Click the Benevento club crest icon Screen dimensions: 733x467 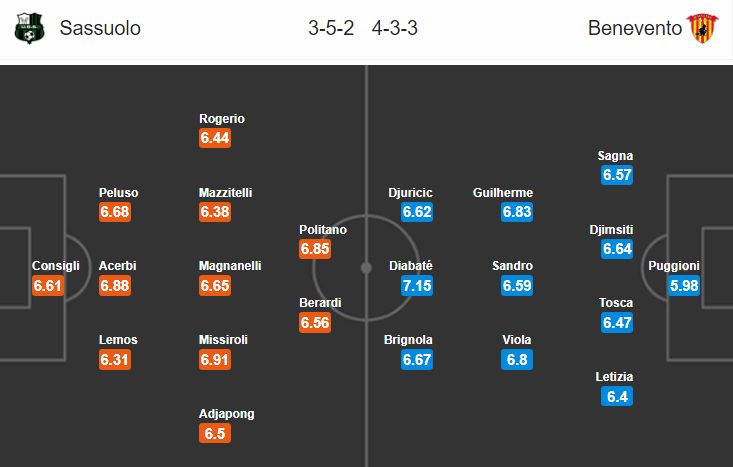[702, 28]
